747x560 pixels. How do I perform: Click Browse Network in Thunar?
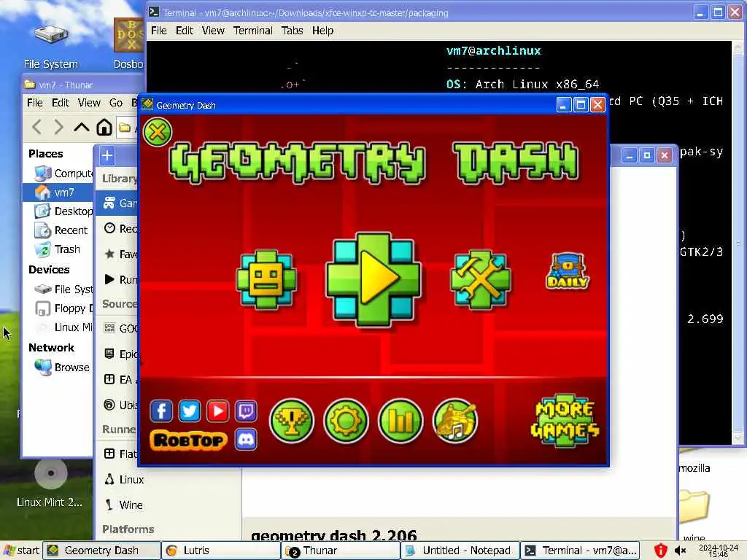58,367
